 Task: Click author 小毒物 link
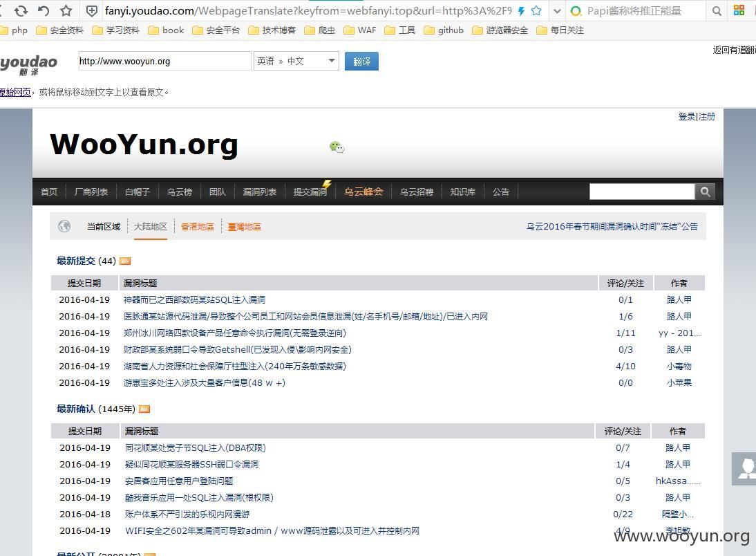(679, 367)
